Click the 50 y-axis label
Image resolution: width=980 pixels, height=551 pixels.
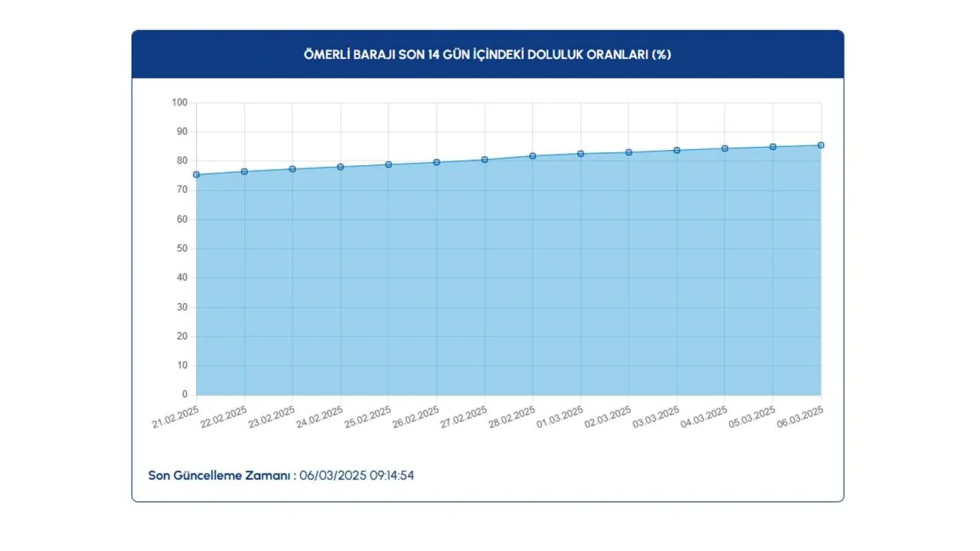coord(182,249)
